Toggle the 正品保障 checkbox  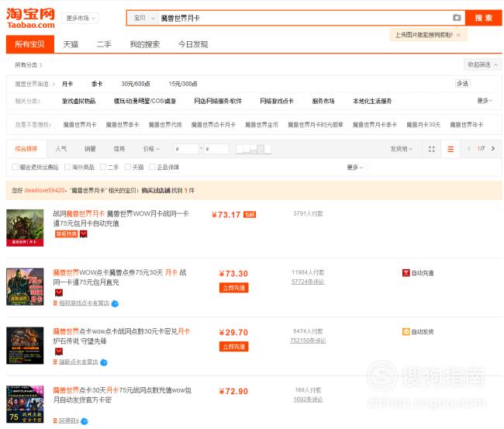pos(152,167)
